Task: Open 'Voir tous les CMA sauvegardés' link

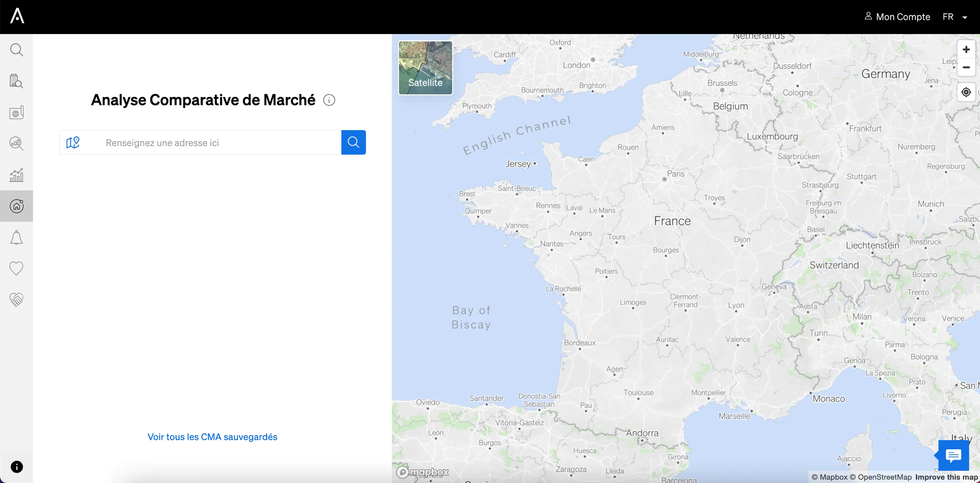Action: (x=212, y=437)
